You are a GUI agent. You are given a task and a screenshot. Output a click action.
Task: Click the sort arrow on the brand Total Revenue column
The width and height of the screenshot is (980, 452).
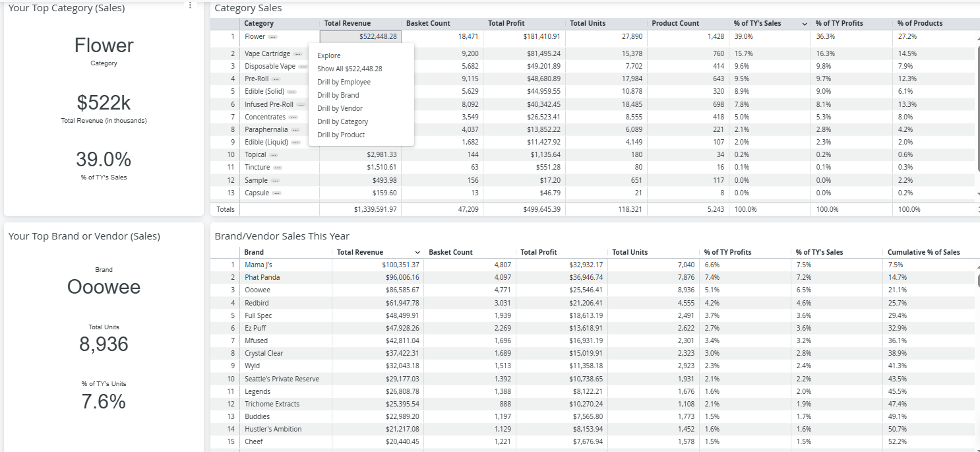tap(417, 253)
